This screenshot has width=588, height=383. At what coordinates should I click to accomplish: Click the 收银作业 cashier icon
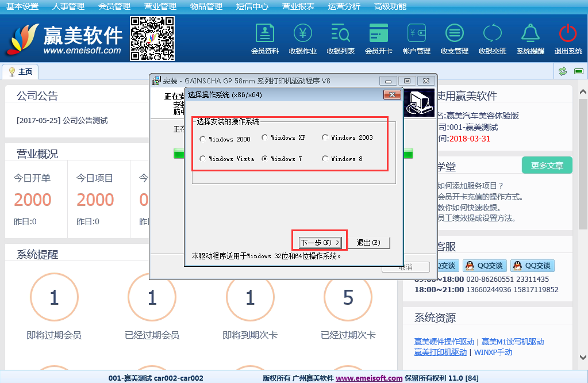[302, 34]
